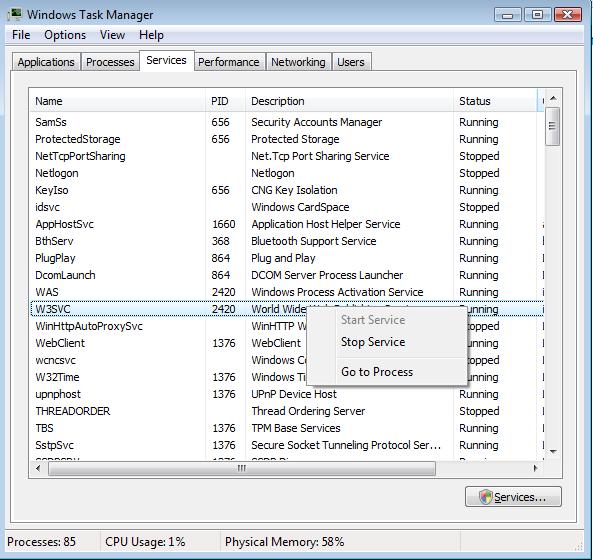This screenshot has height=560, width=593.
Task: Select the W32Time service row
Action: point(286,377)
